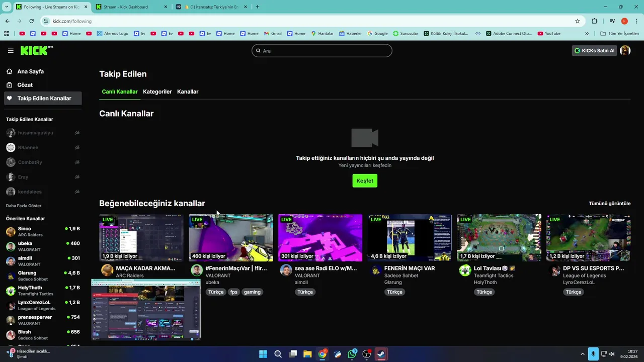This screenshot has width=644, height=362.
Task: Click the browser extensions puzzle icon
Action: click(x=594, y=21)
